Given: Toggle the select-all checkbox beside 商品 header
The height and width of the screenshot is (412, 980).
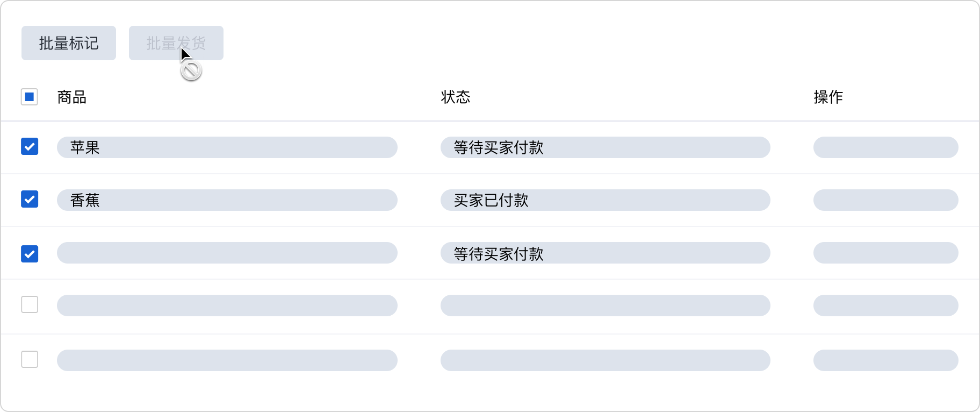Looking at the screenshot, I should [30, 97].
